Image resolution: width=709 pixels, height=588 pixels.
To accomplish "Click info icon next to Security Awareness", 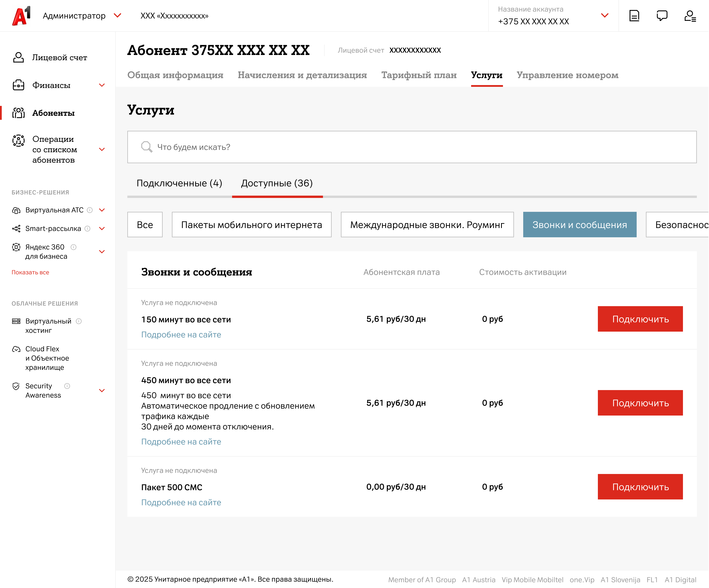I will 67,386.
